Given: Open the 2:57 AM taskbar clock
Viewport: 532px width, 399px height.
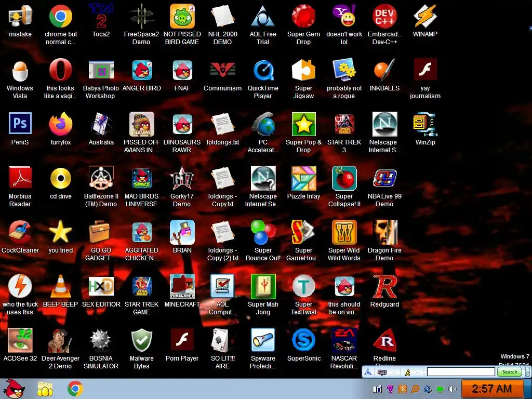Looking at the screenshot, I should pyautogui.click(x=491, y=389).
